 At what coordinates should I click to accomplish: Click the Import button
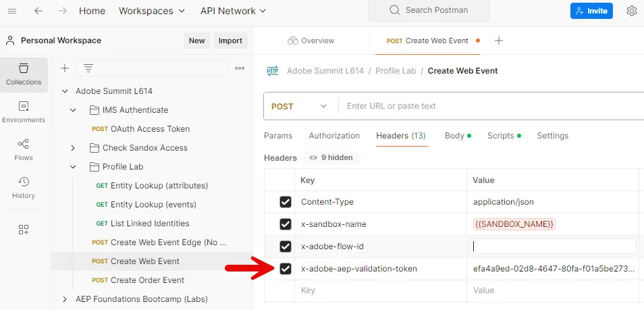point(230,41)
